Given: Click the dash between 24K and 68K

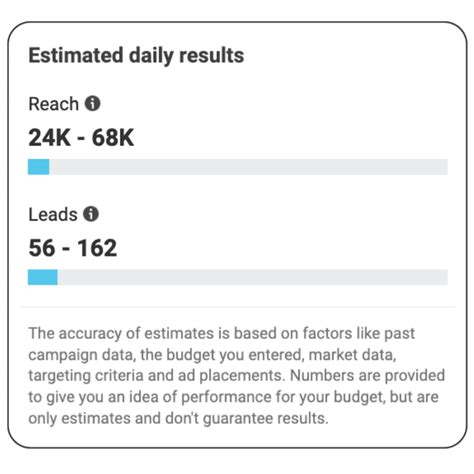Looking at the screenshot, I should pyautogui.click(x=81, y=138).
